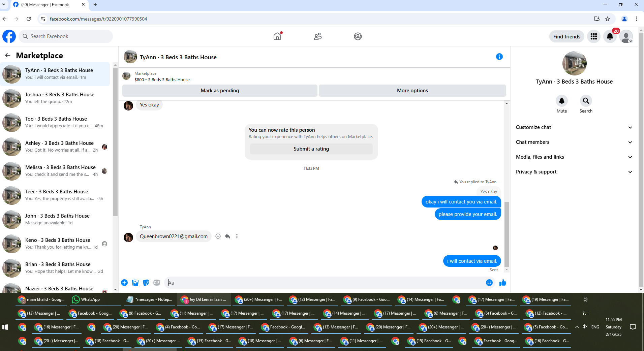
Task: Open the Facebook menu grid icon
Action: pos(594,36)
